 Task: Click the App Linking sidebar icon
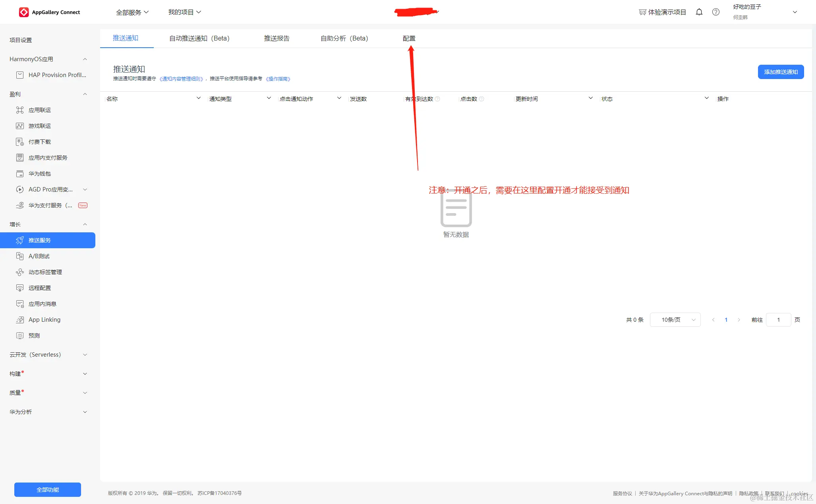pos(19,320)
